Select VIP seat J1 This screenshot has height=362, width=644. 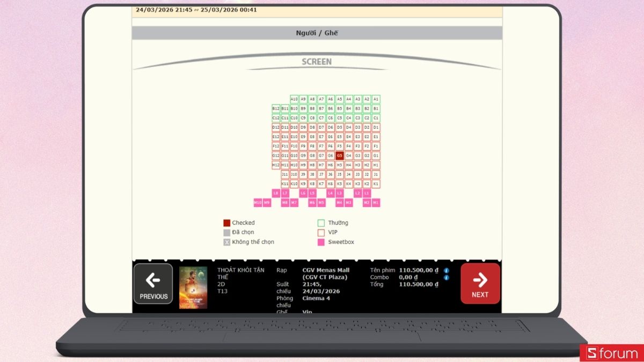pos(376,174)
